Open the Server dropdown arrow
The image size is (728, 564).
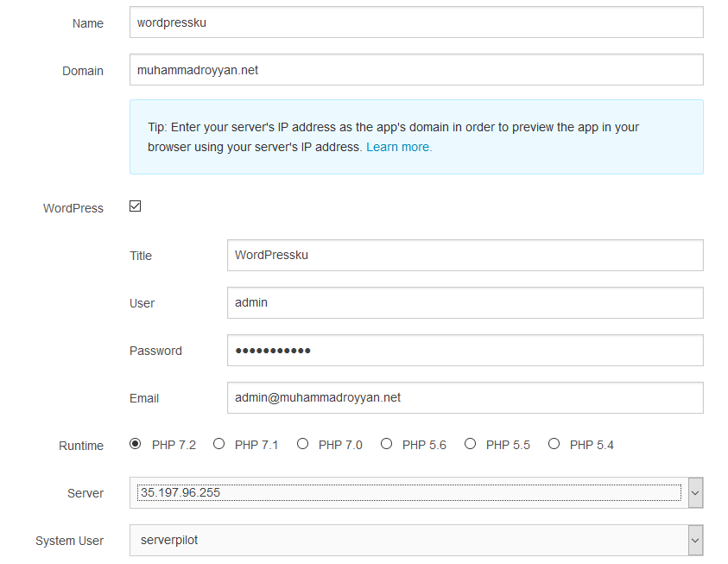tap(696, 492)
